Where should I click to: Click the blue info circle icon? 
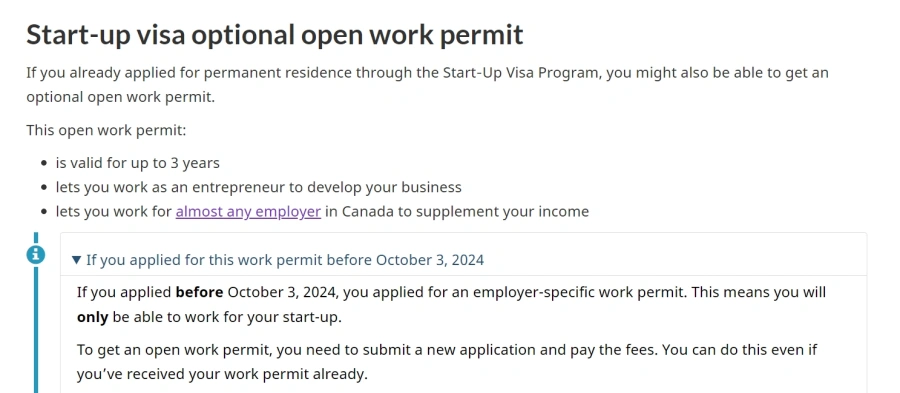tap(36, 254)
